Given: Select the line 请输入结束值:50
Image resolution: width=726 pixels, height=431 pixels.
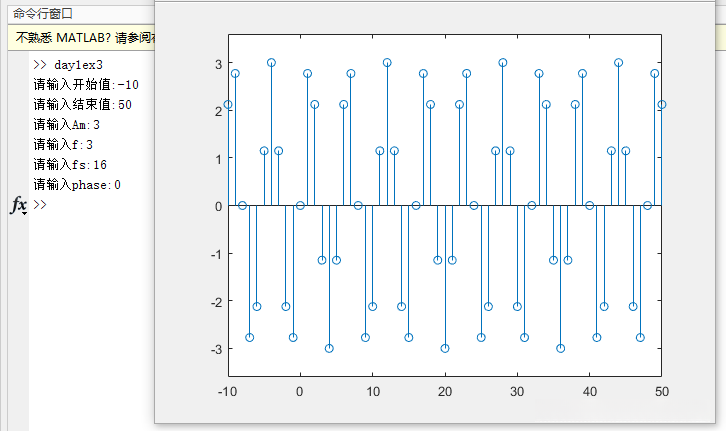Looking at the screenshot, I should [82, 105].
